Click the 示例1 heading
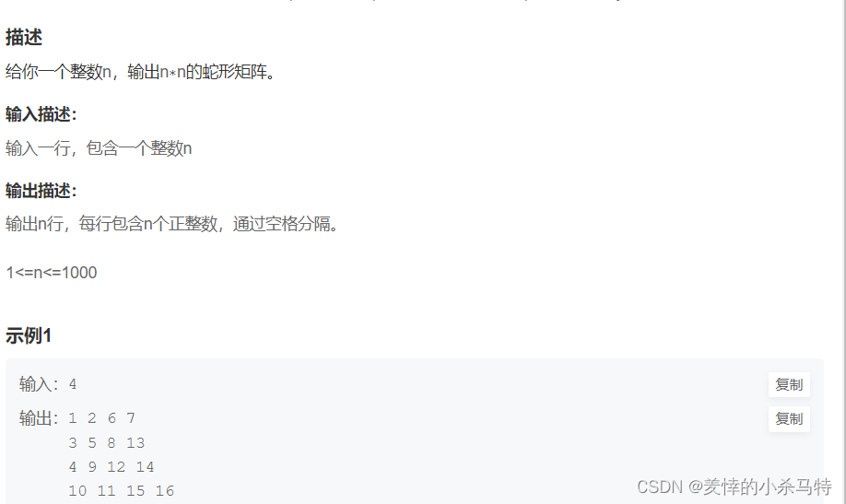 pos(28,335)
